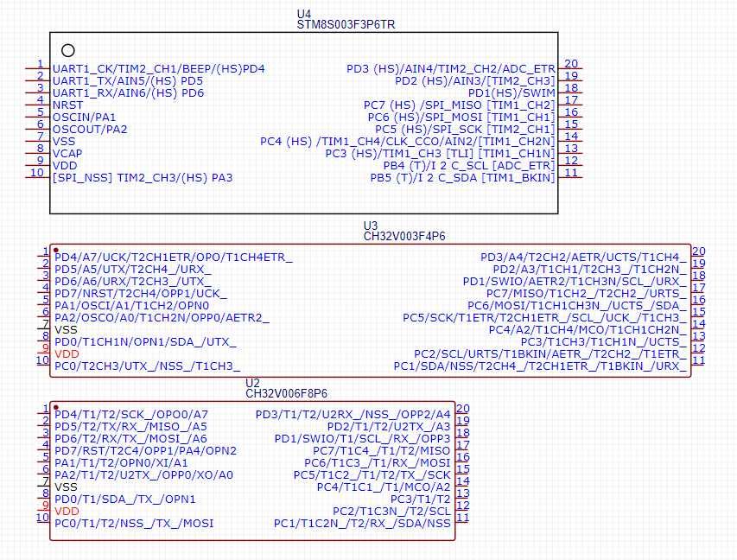Select the STM8S003F3P6TR part name
This screenshot has height=560, width=737.
(x=346, y=25)
